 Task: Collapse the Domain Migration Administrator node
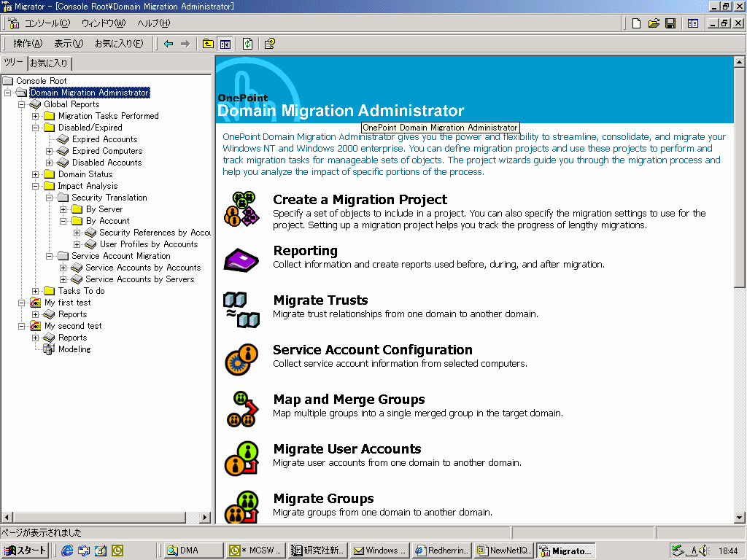point(7,93)
